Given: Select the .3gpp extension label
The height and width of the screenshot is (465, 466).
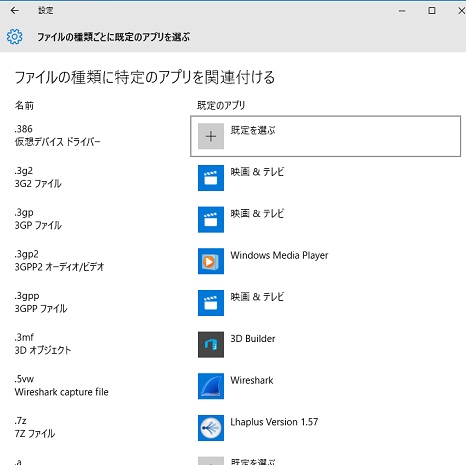Looking at the screenshot, I should tap(27, 296).
